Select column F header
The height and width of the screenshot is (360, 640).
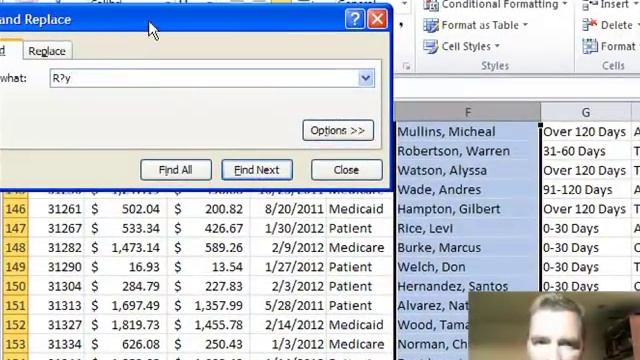(x=468, y=112)
